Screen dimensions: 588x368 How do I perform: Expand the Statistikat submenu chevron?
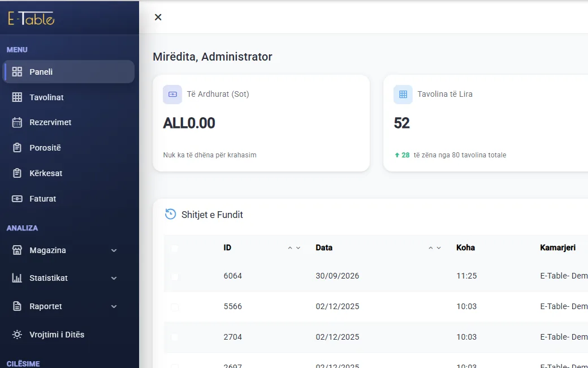pyautogui.click(x=114, y=278)
